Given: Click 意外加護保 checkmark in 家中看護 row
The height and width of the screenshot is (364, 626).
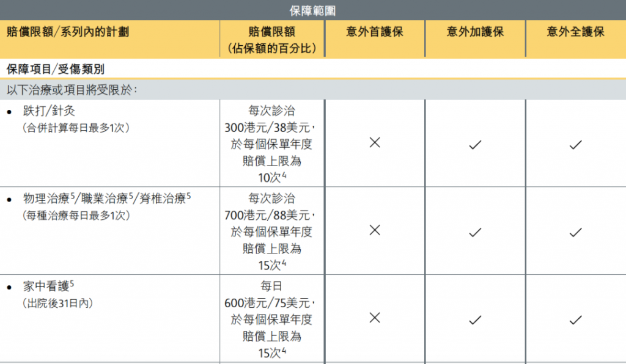Looking at the screenshot, I should (475, 320).
